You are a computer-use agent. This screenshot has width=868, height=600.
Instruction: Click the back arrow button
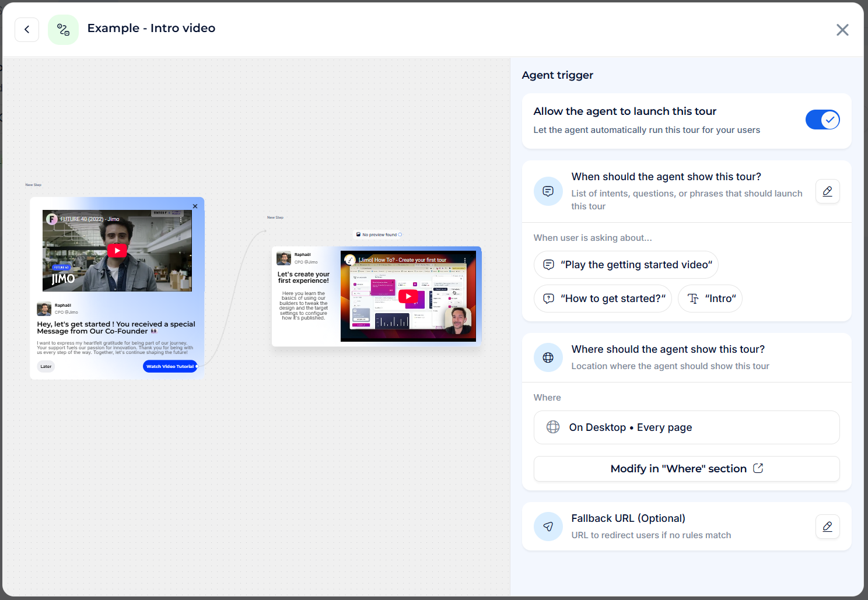click(27, 30)
